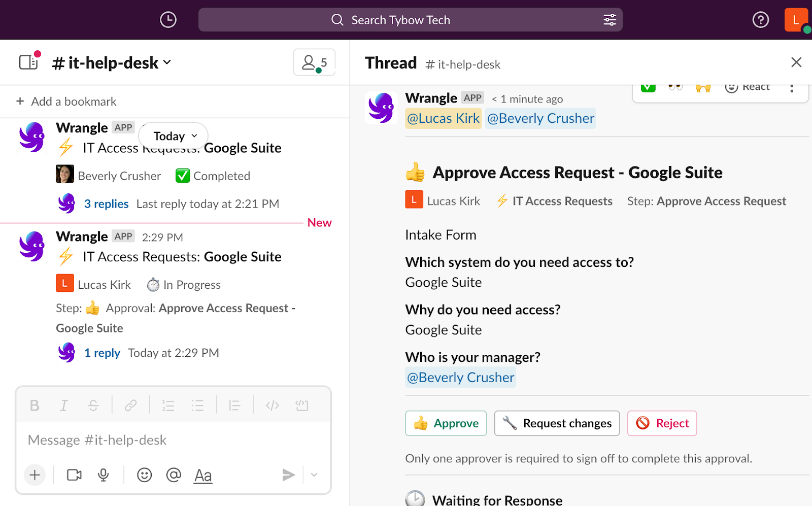
Task: Click the 2:29 PM message timestamp
Action: pos(162,238)
